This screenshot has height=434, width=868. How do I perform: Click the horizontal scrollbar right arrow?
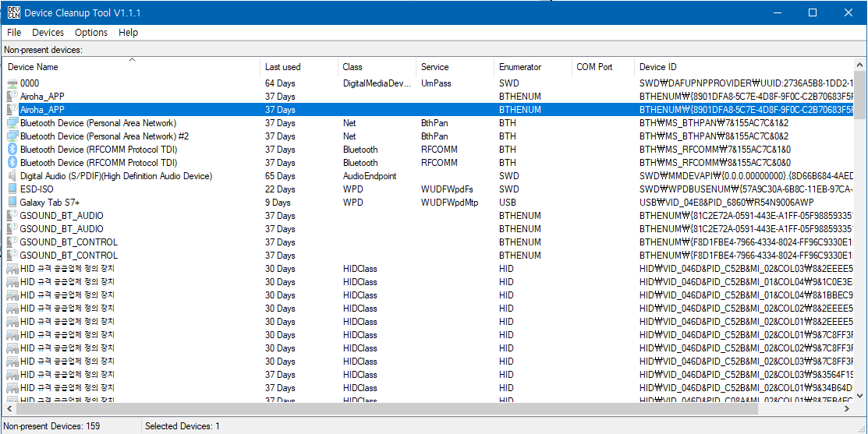click(x=848, y=408)
